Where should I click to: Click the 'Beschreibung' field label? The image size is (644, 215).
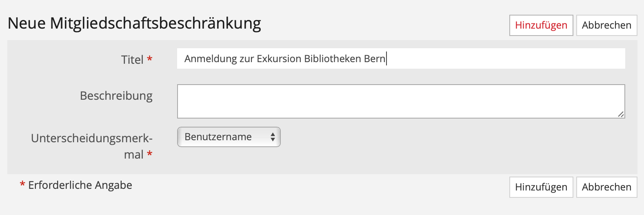click(116, 96)
